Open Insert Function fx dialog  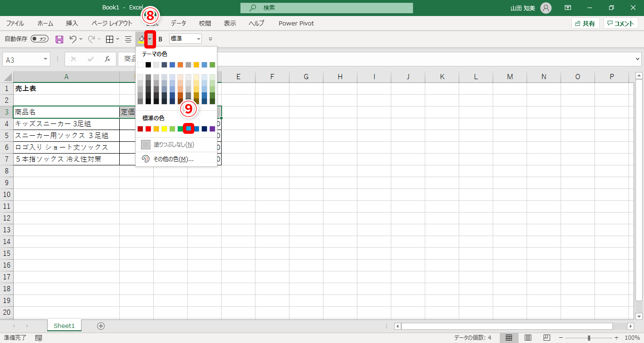pos(107,59)
